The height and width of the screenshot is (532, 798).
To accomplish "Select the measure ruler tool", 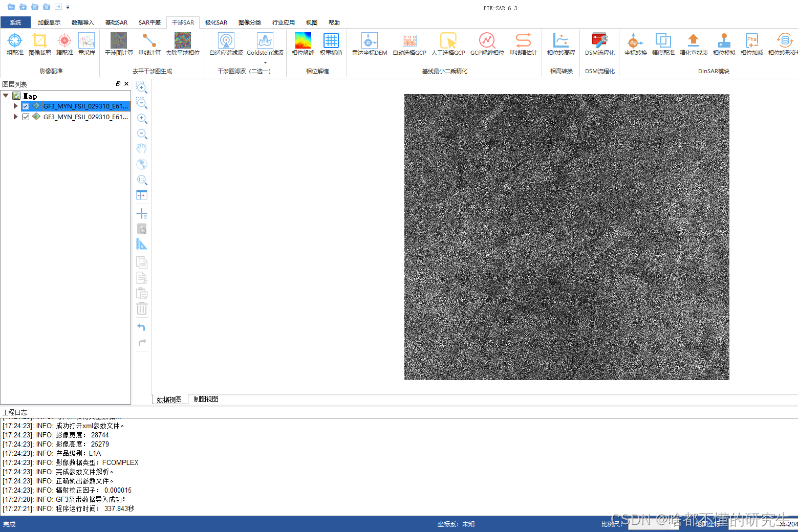I will tap(142, 245).
